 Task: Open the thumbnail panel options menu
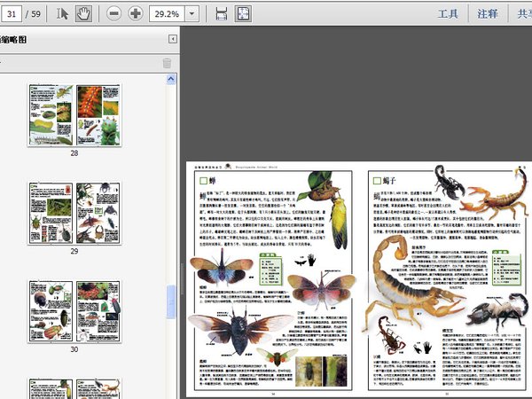(3, 63)
